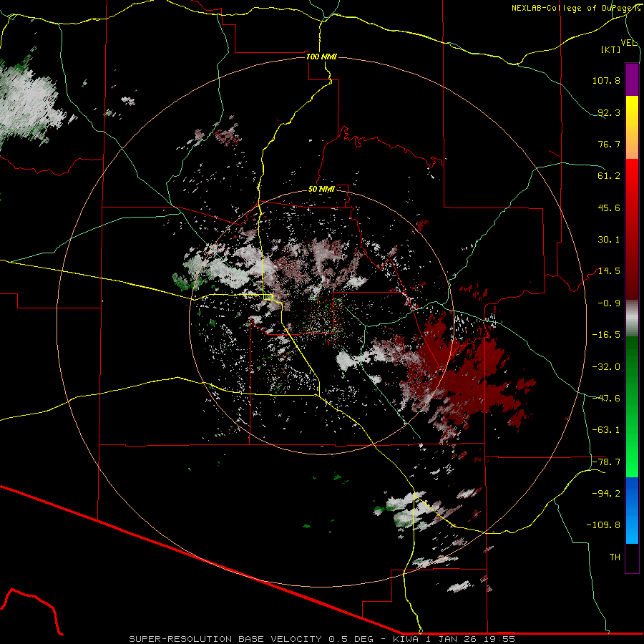Click the 61.2 value on the velocity scale

pos(609,176)
